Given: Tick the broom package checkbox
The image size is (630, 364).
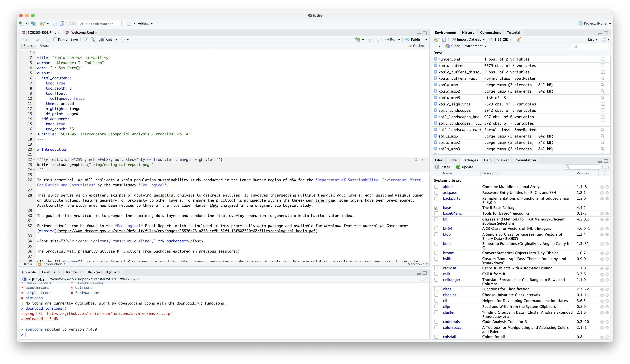Looking at the screenshot, I should pos(436,253).
